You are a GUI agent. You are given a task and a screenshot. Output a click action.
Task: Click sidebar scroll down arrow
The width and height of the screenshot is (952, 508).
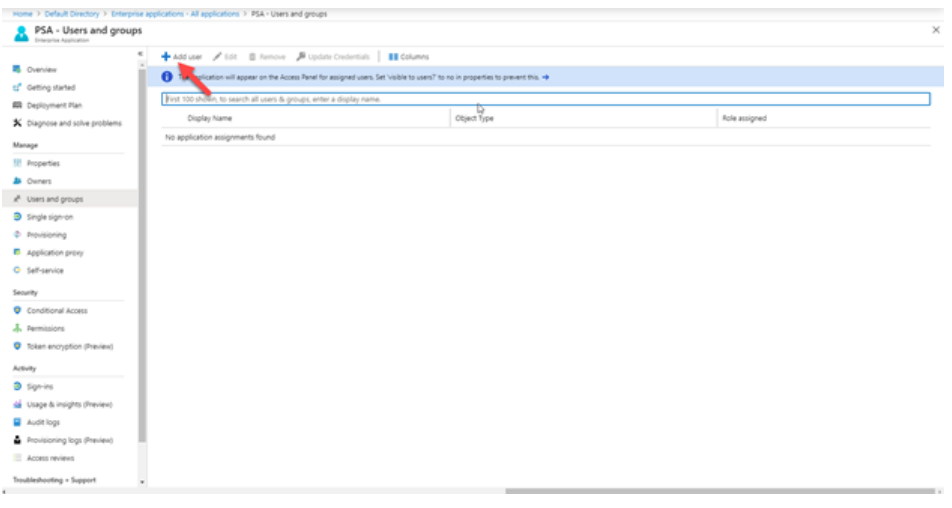142,483
